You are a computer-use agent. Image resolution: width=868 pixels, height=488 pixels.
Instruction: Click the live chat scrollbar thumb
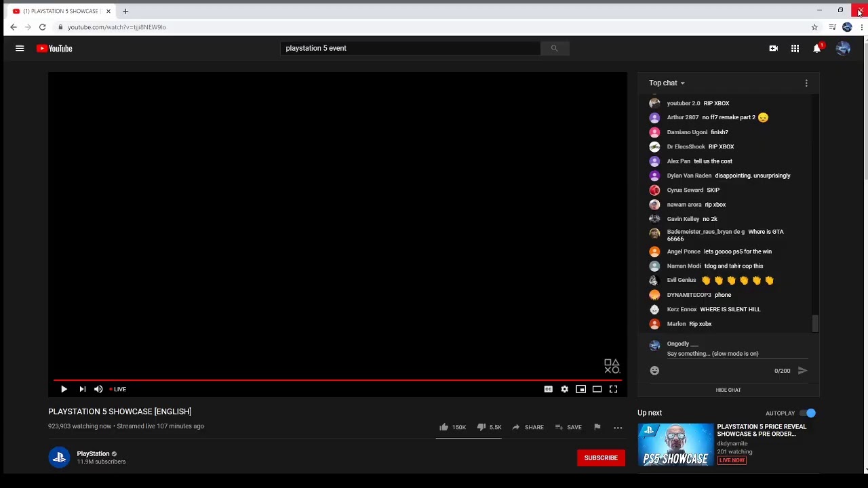coord(816,324)
